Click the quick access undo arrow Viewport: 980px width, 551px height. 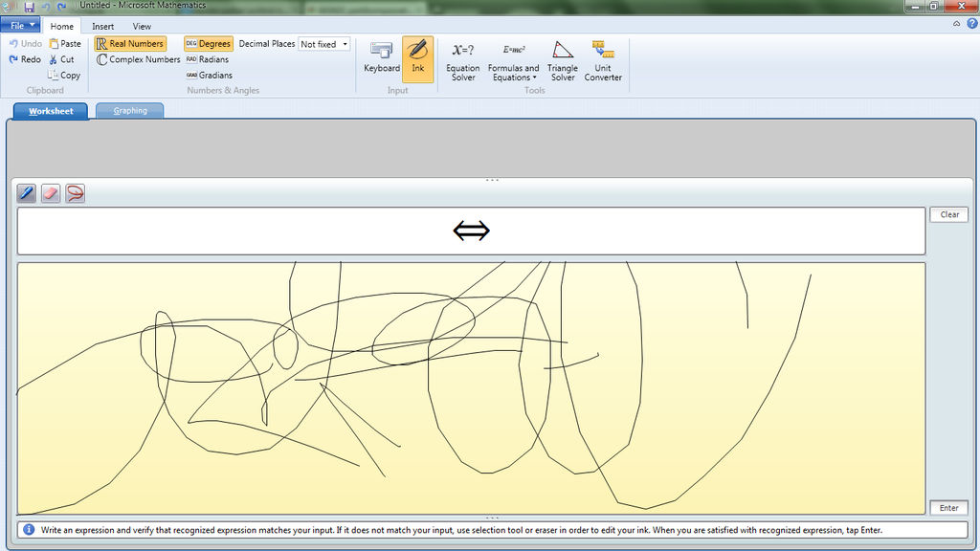46,7
